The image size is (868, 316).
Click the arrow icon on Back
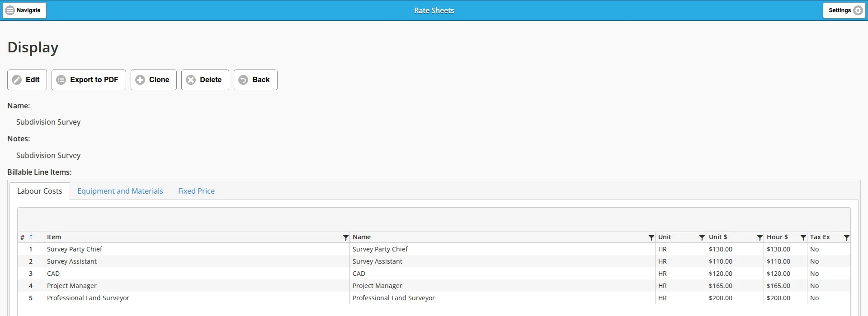pyautogui.click(x=243, y=80)
